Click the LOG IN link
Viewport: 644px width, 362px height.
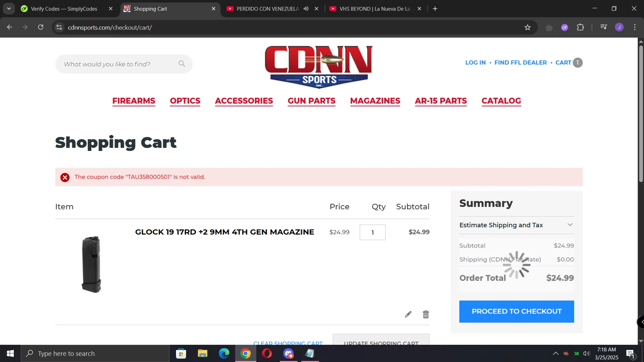(x=475, y=63)
